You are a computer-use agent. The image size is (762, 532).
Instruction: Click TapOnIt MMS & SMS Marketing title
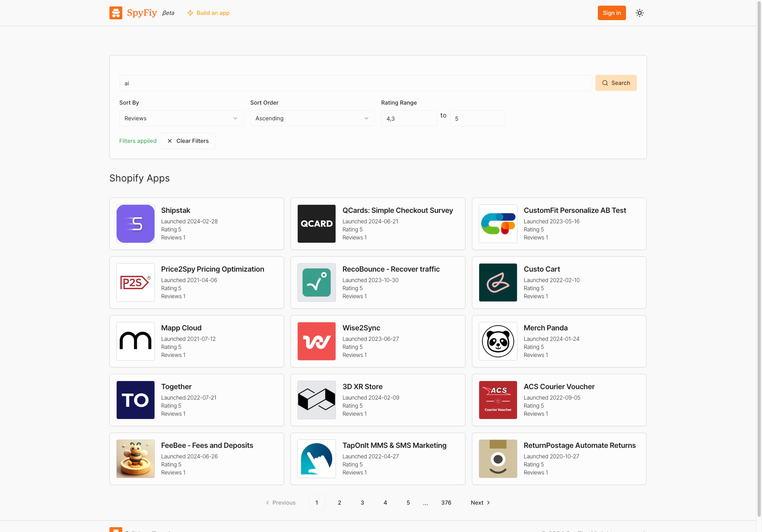pos(394,445)
